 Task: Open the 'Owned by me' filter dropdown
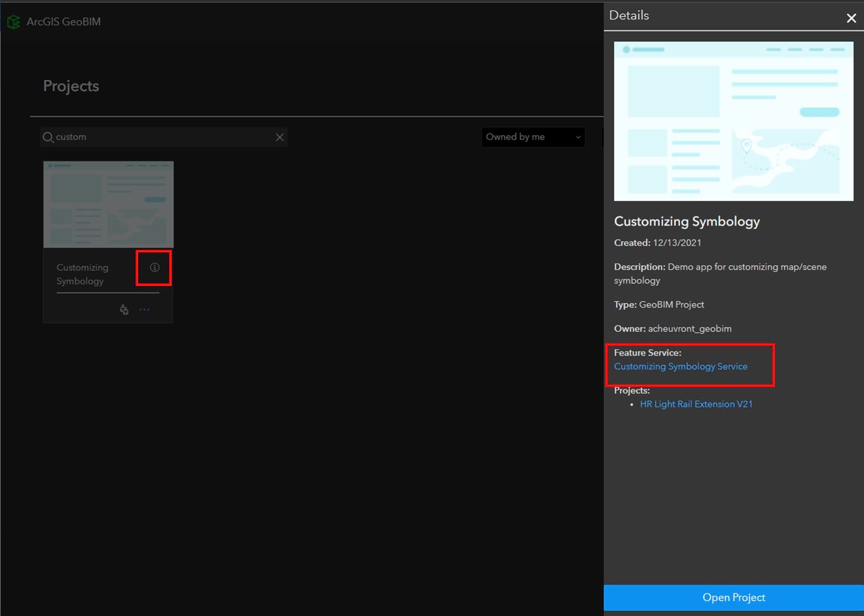pos(533,137)
